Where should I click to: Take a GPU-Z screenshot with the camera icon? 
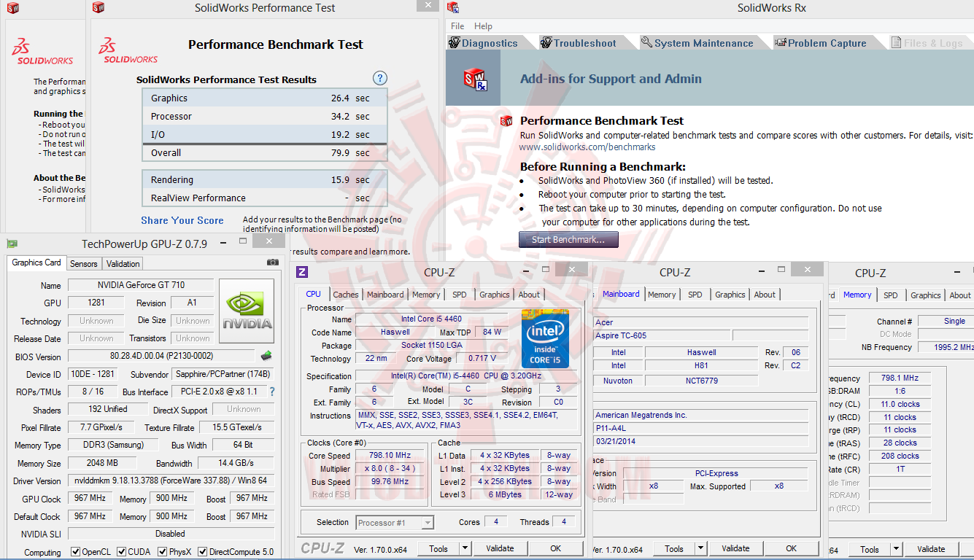coord(273,262)
